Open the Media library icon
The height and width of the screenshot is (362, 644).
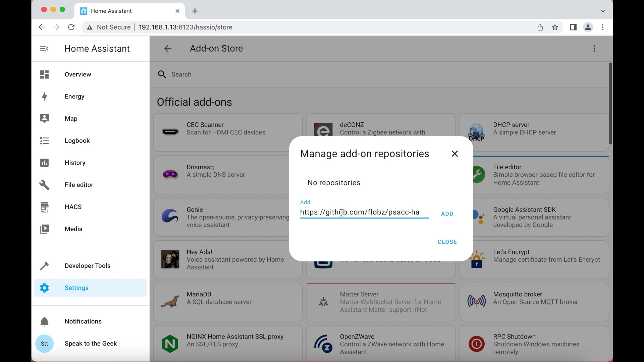click(x=44, y=229)
